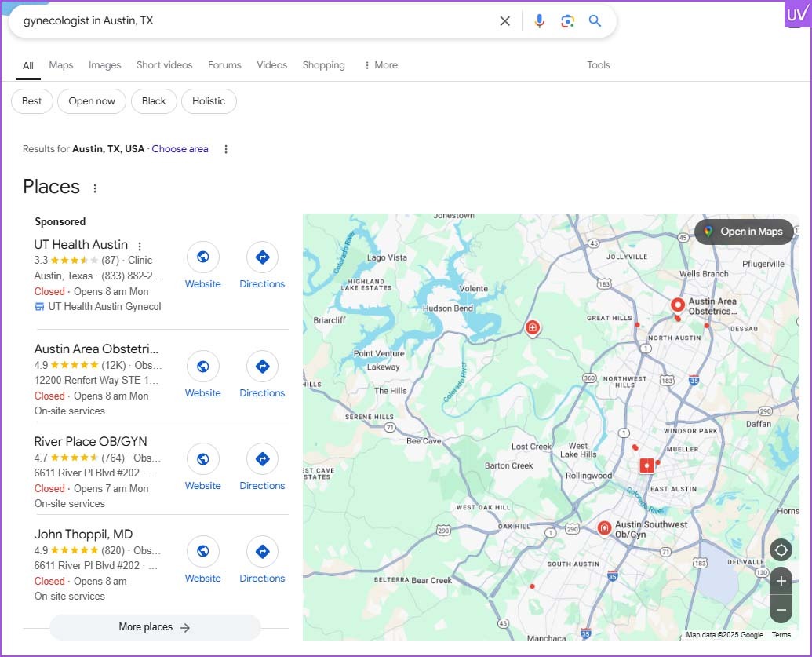
Task: Clear the search query with the X icon
Action: pyautogui.click(x=504, y=20)
